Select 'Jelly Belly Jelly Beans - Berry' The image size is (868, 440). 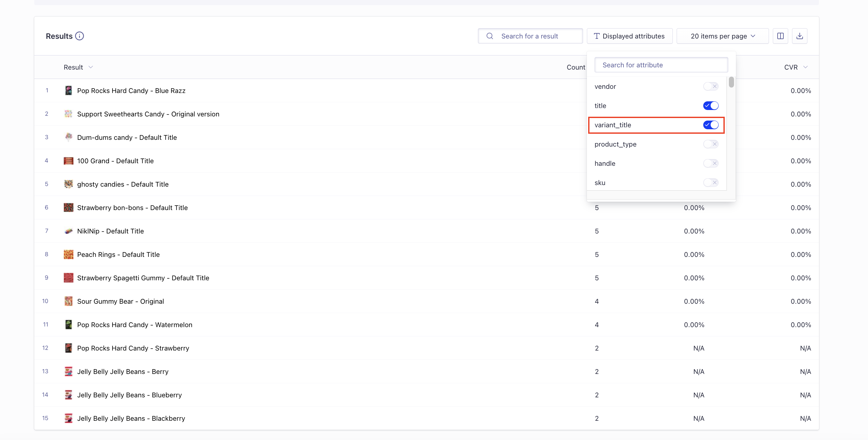pyautogui.click(x=123, y=372)
